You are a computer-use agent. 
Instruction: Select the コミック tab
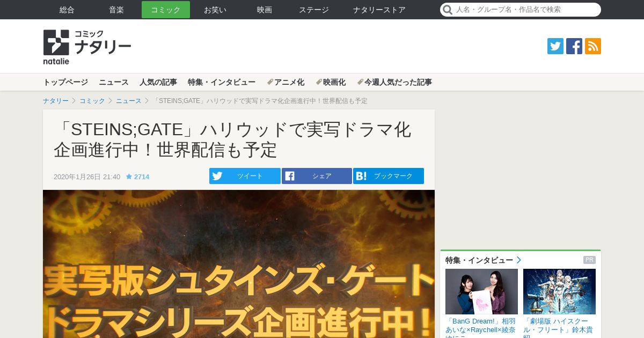pyautogui.click(x=166, y=10)
